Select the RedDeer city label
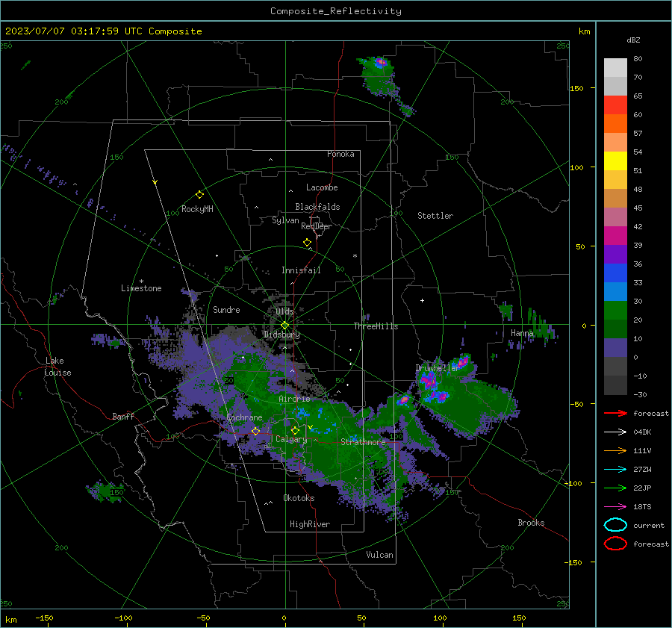672x628 pixels. pos(317,226)
